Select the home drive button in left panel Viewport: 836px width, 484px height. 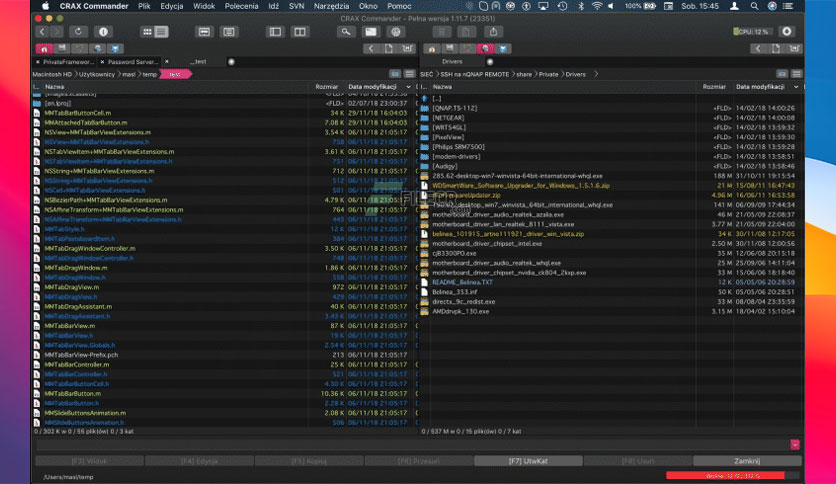pyautogui.click(x=44, y=49)
